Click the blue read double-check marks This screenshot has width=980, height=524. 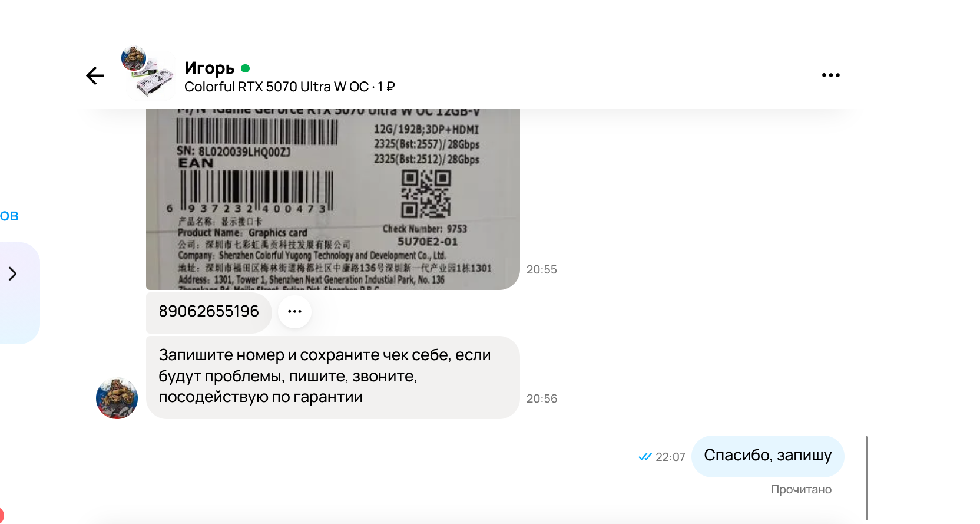[x=645, y=457]
